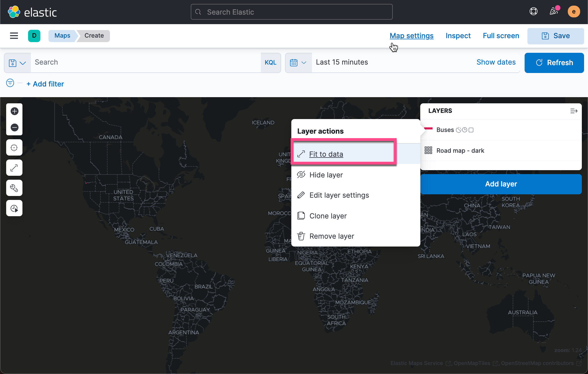Open the saved query dropdown in the search bar
This screenshot has width=588, height=374.
click(x=17, y=63)
